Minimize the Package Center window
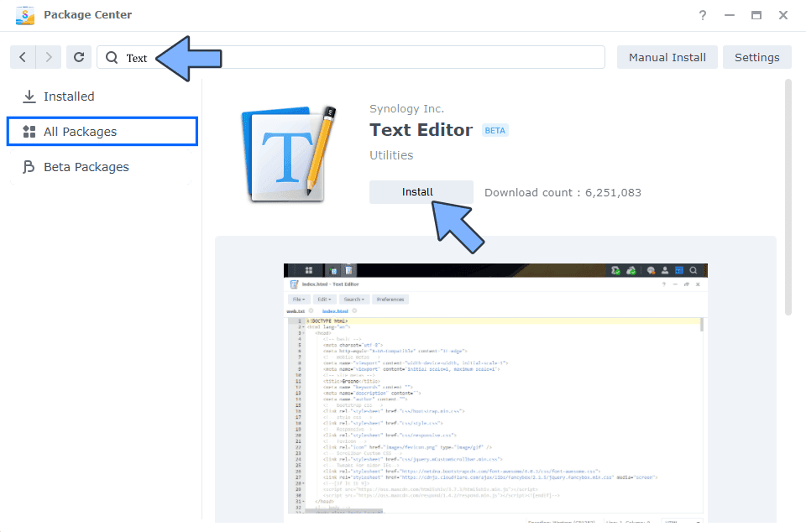 click(x=729, y=15)
